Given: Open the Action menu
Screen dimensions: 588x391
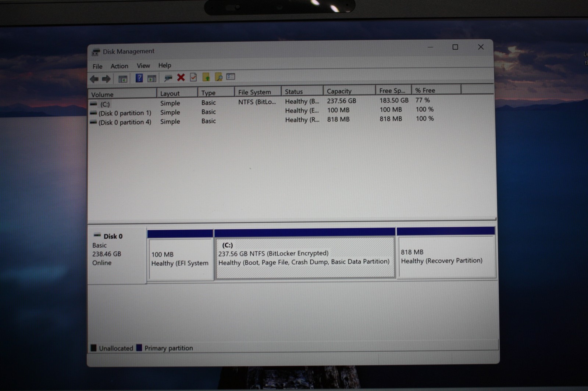Looking at the screenshot, I should click(120, 66).
